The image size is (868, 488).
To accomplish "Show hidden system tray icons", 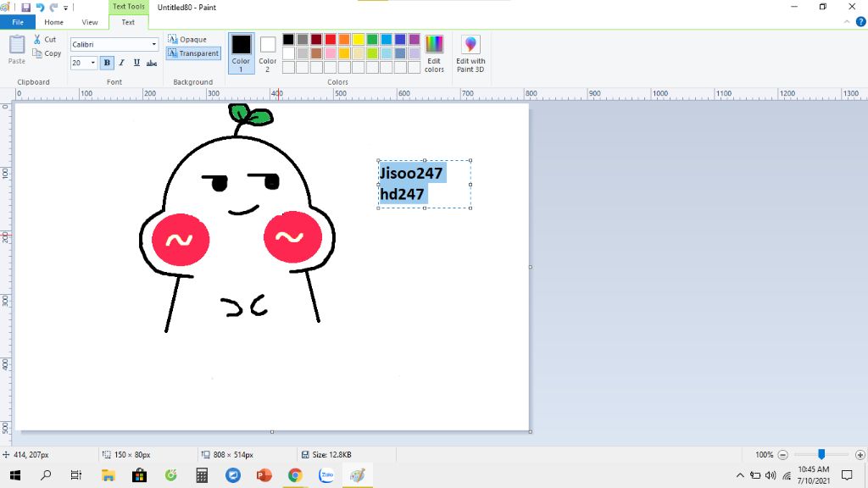I will [740, 475].
